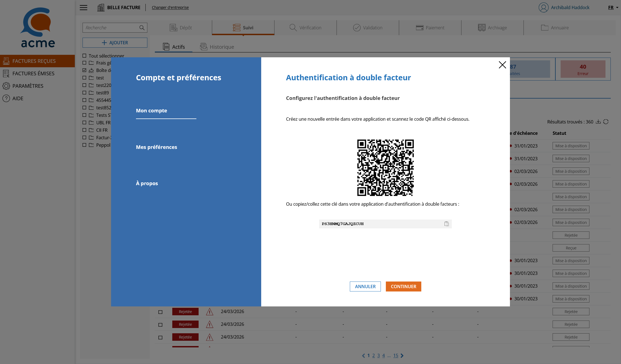Open the Paiement tab
The image size is (621, 364).
430,28
